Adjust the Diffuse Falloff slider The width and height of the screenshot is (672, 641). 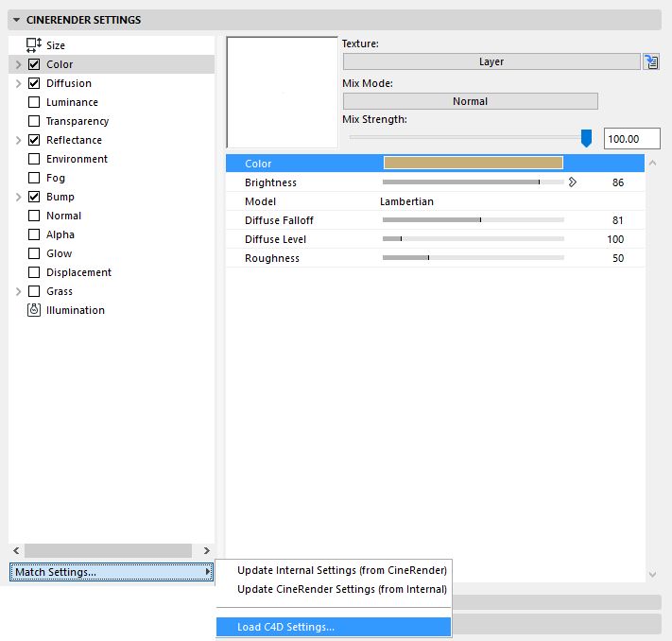[x=474, y=219]
